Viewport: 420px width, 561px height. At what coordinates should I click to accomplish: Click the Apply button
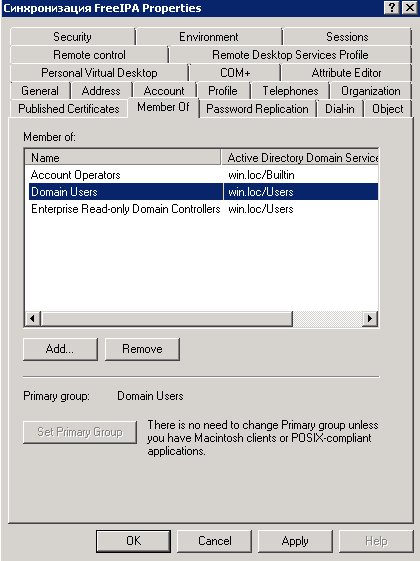tap(295, 541)
